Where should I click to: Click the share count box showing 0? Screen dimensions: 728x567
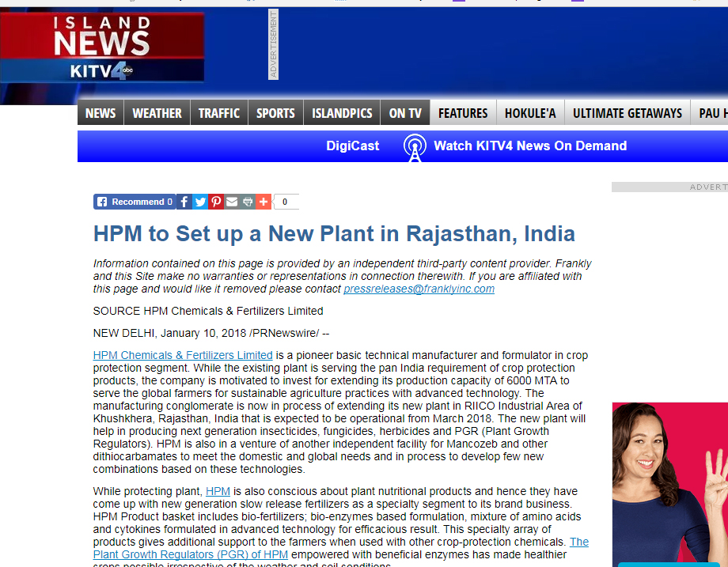pyautogui.click(x=286, y=202)
